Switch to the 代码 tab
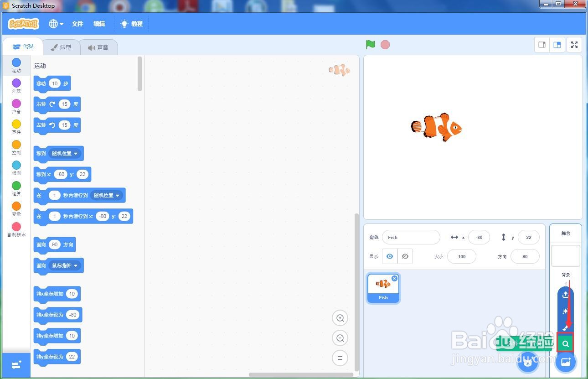This screenshot has height=379, width=588. (x=23, y=47)
